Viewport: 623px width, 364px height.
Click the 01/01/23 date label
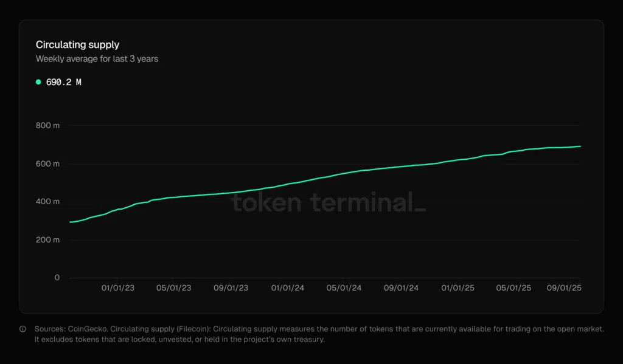pyautogui.click(x=118, y=288)
